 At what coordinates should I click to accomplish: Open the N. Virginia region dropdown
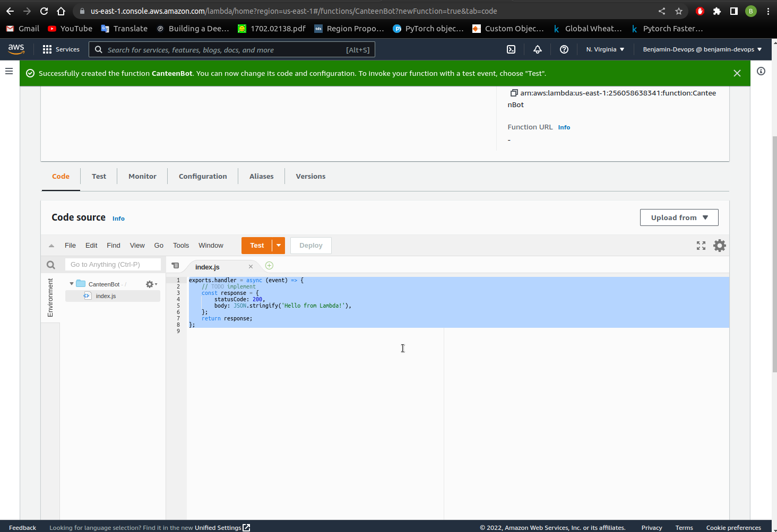pyautogui.click(x=605, y=49)
